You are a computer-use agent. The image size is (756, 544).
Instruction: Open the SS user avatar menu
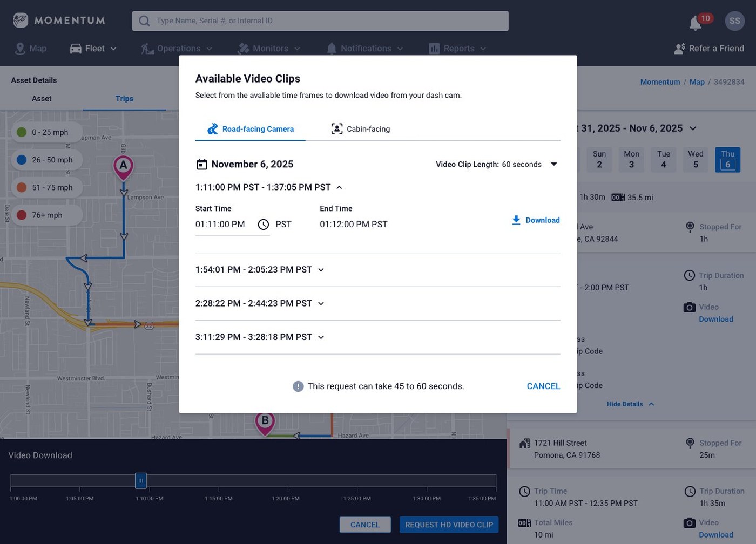click(735, 21)
